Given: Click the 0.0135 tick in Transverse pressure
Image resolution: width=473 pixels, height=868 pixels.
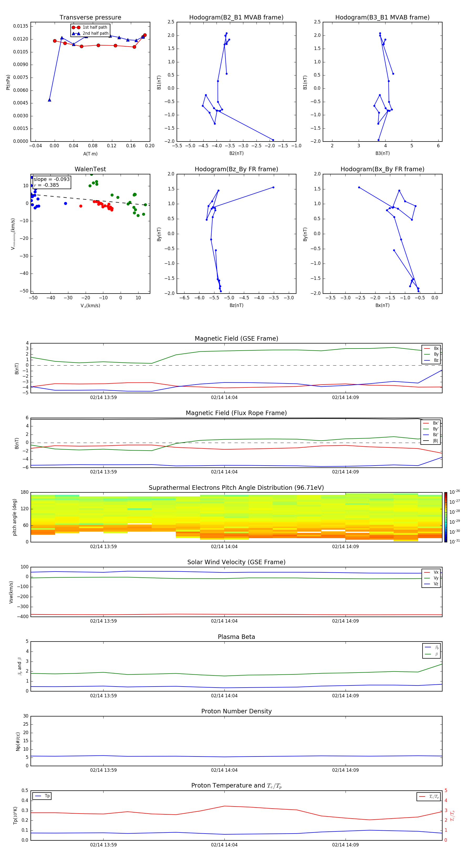Looking at the screenshot, I should (20, 26).
